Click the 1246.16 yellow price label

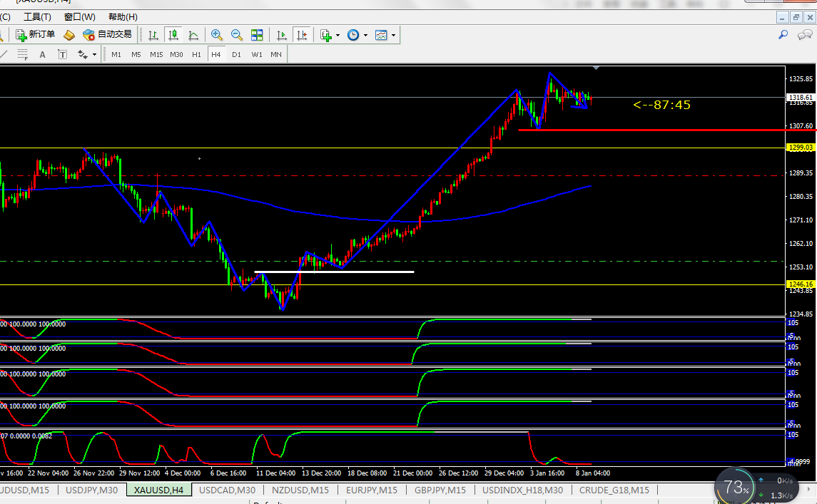[x=801, y=284]
